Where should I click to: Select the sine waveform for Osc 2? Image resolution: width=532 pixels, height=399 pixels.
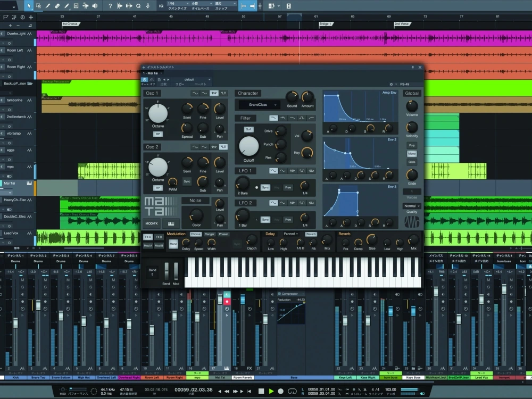(x=195, y=147)
